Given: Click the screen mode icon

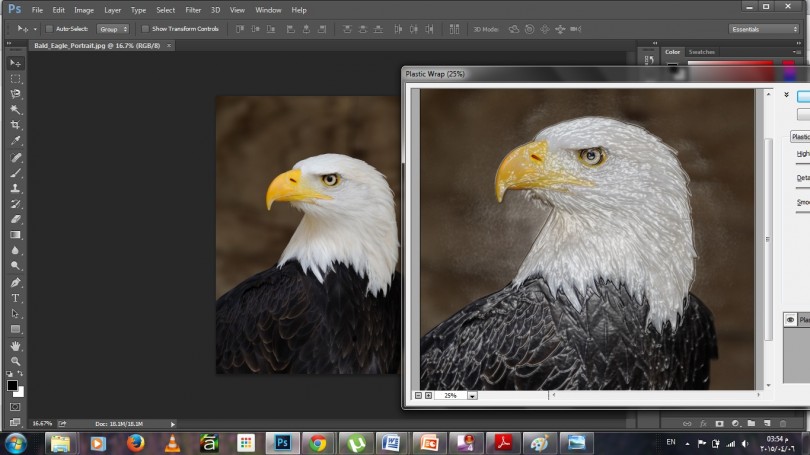Looking at the screenshot, I should (15, 422).
